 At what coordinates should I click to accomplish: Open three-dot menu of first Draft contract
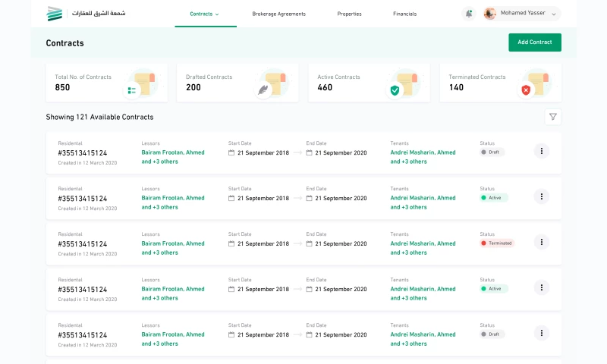[x=541, y=151]
